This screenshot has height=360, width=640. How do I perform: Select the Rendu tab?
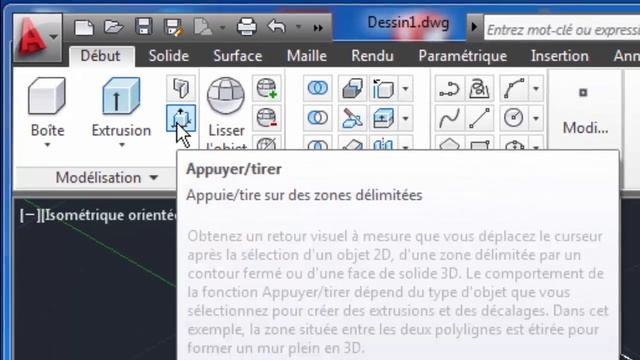[372, 56]
